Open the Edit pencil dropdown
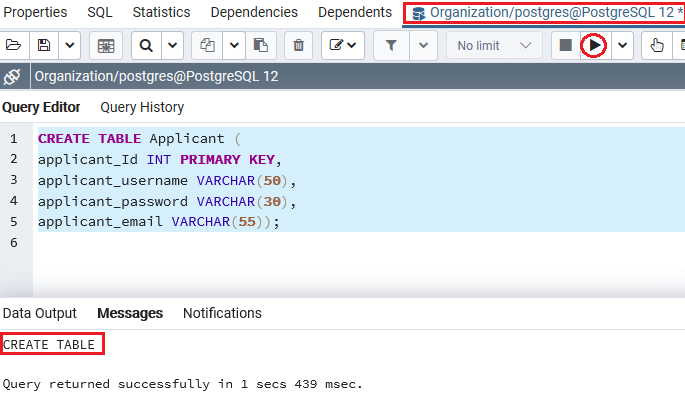Image resolution: width=685 pixels, height=401 pixels. [343, 45]
